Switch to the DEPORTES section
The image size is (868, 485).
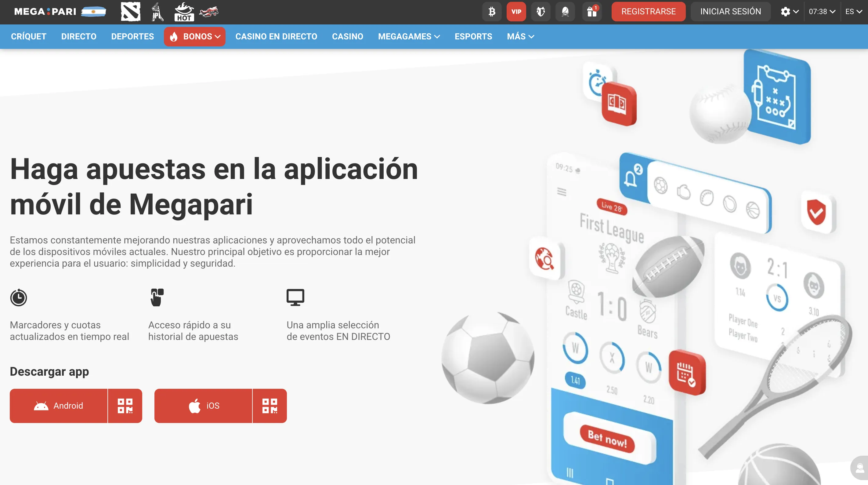tap(132, 36)
